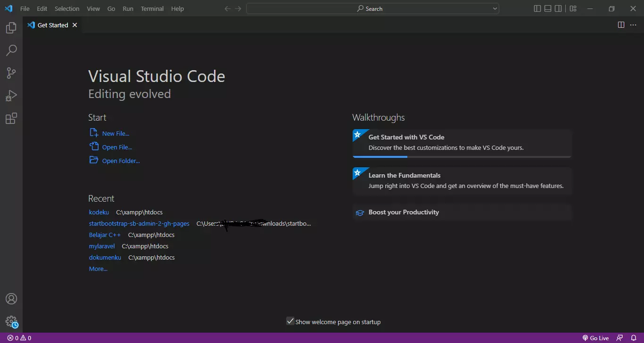This screenshot has width=644, height=343.
Task: Open the Source Control view icon
Action: (x=11, y=73)
